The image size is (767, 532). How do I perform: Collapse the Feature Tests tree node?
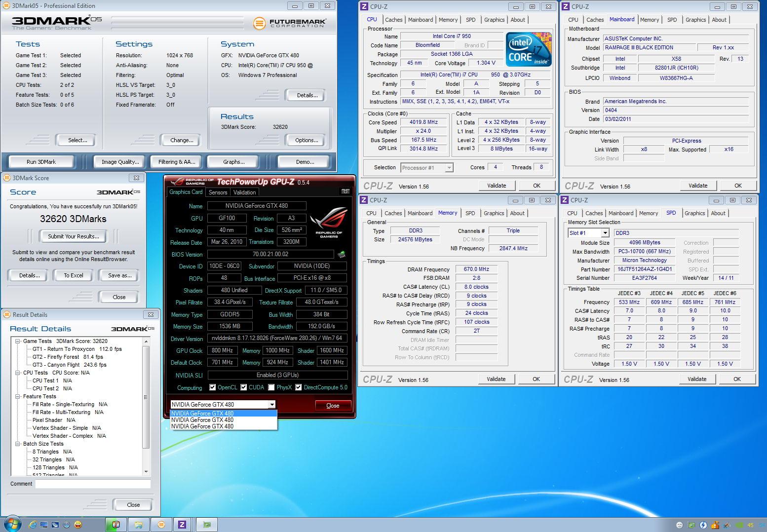pyautogui.click(x=18, y=396)
